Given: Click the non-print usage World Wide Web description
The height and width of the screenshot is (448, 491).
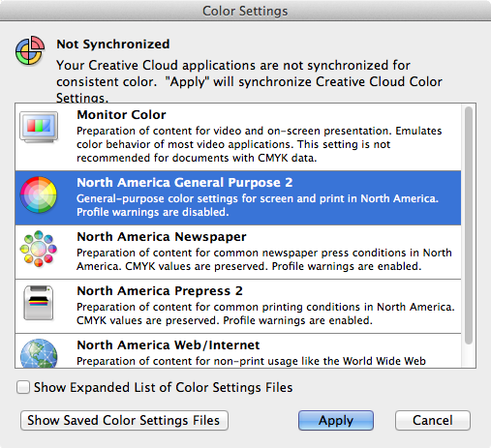Looking at the screenshot, I should 251,361.
